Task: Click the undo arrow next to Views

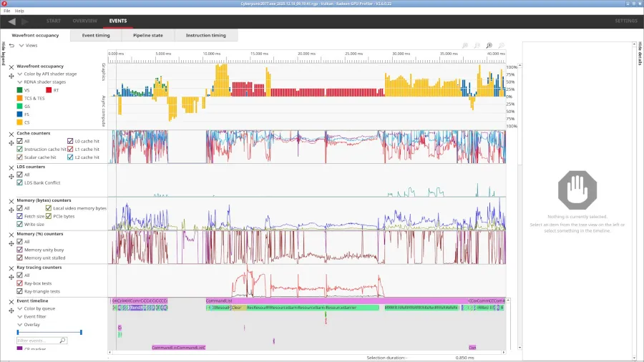Action: (11, 45)
